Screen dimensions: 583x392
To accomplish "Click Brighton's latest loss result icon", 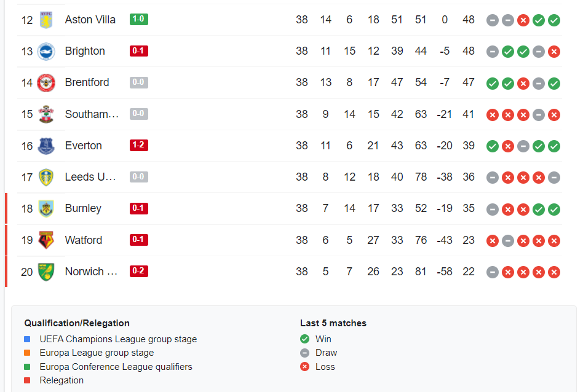I will point(554,52).
